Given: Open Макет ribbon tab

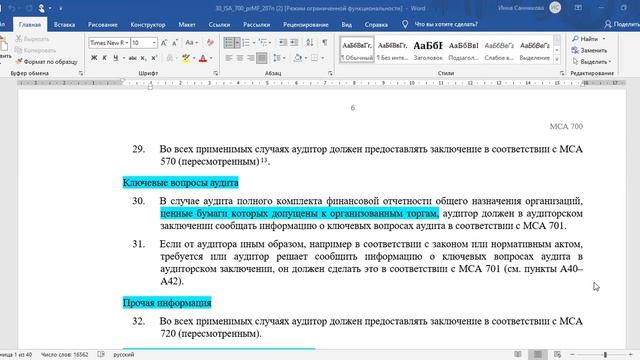Looking at the screenshot, I should (187, 24).
